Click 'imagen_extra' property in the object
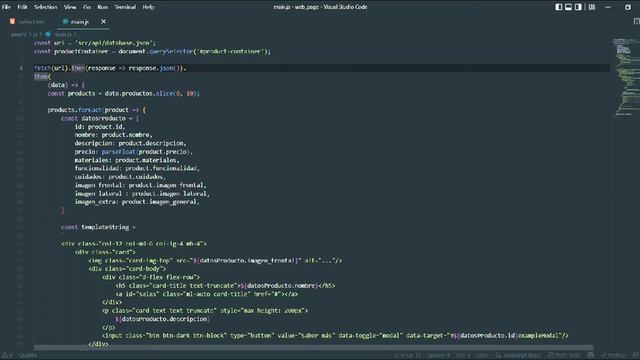 point(96,202)
